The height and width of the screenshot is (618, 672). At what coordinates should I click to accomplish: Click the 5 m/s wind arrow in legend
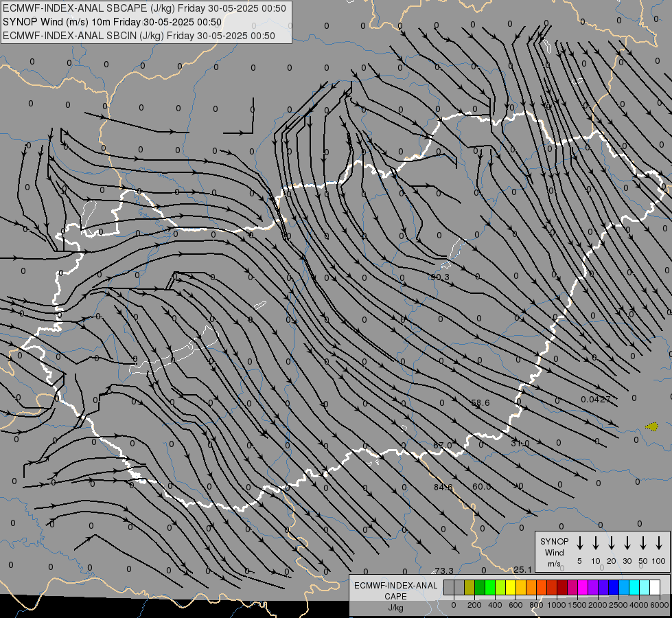click(579, 542)
